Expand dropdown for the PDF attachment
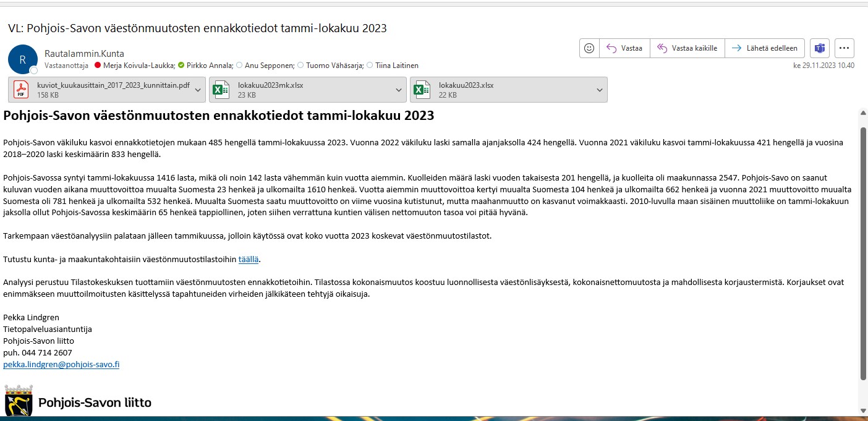Image resolution: width=868 pixels, height=421 pixels. [x=198, y=90]
